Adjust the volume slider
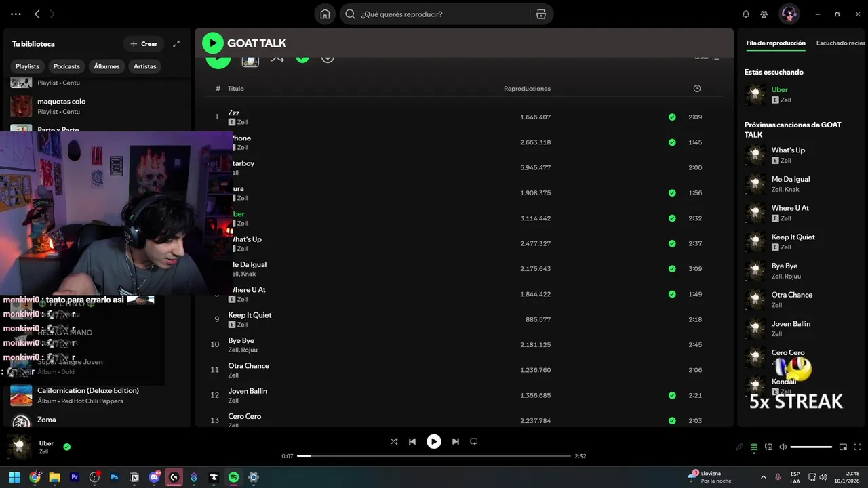 (x=811, y=447)
